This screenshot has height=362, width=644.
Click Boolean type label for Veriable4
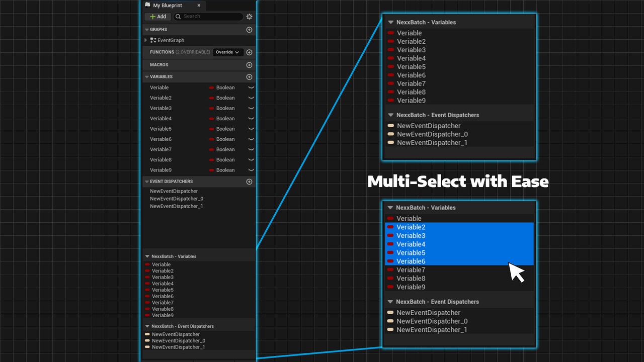coord(225,119)
